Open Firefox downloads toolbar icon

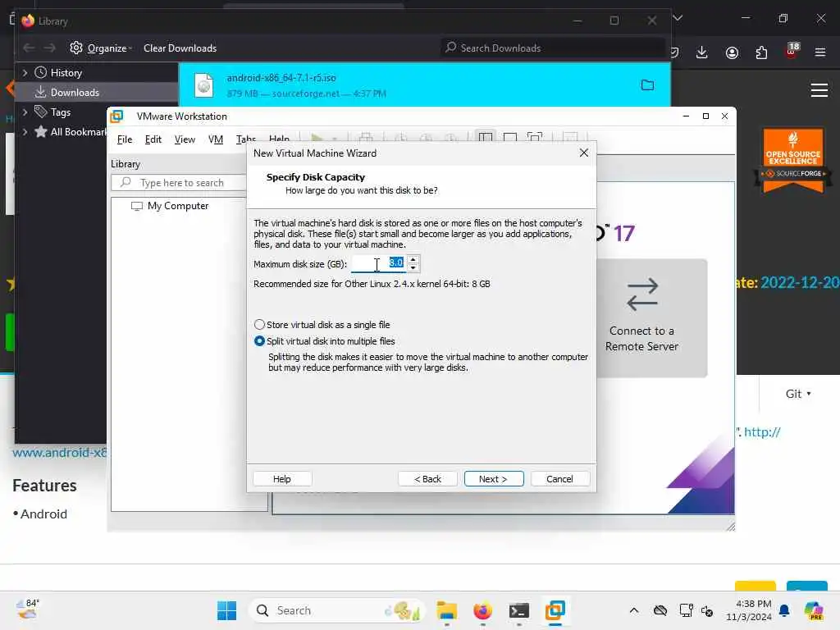(x=702, y=52)
